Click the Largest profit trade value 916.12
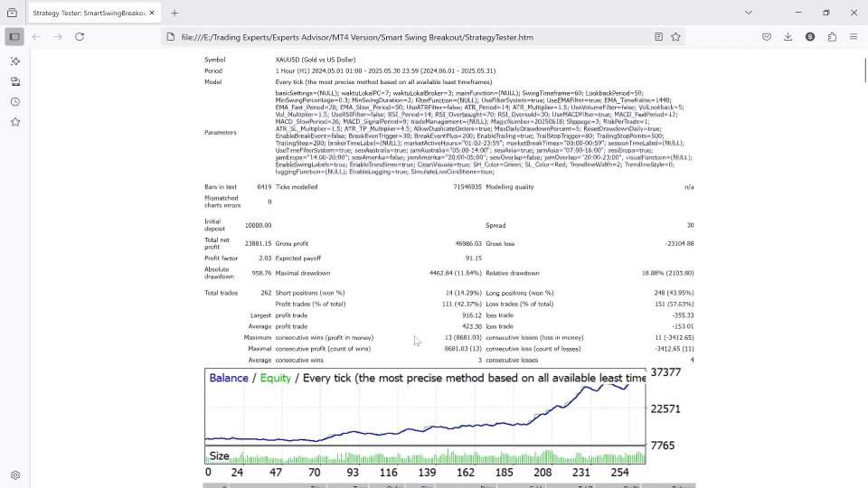 [472, 315]
